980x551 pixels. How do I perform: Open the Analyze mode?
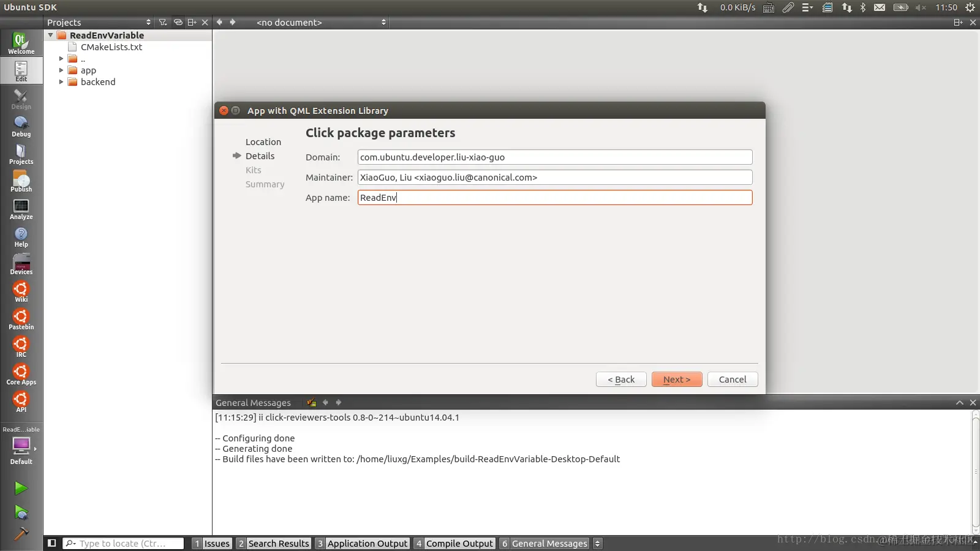coord(21,209)
